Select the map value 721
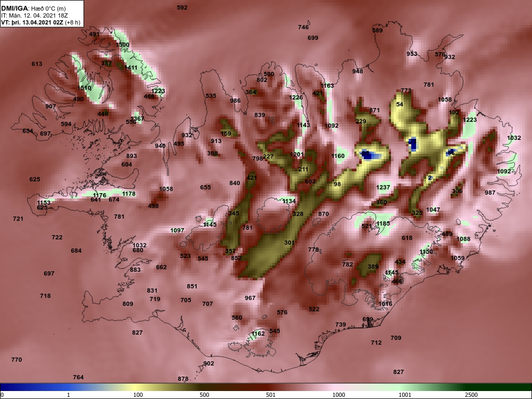Image resolution: width=532 pixels, height=399 pixels. [18, 219]
